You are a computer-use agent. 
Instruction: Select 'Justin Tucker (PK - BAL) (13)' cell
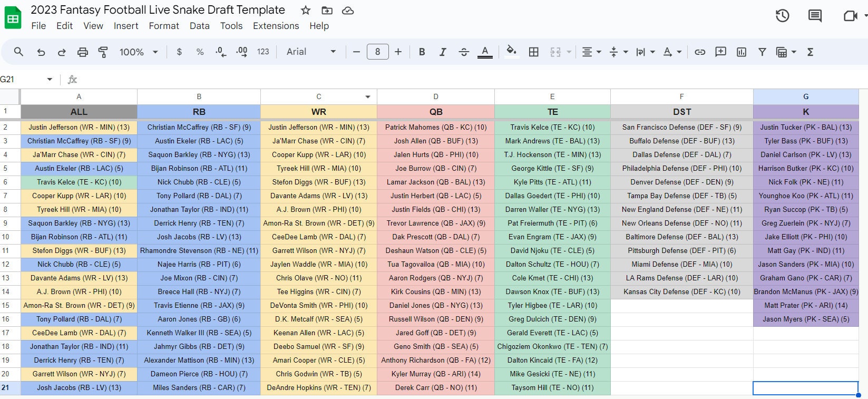(x=806, y=127)
